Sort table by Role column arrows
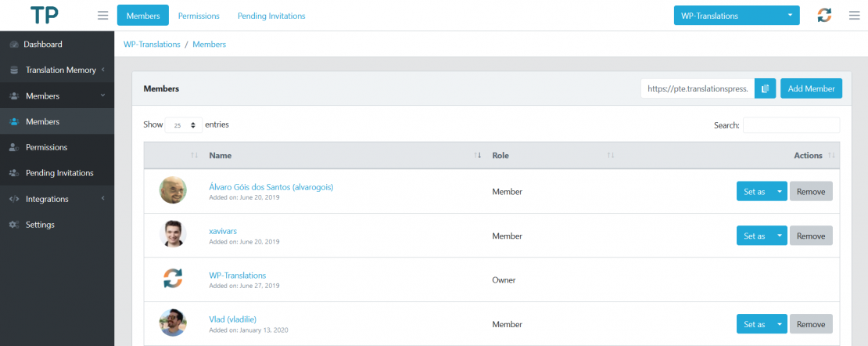The height and width of the screenshot is (346, 868). [x=611, y=155]
